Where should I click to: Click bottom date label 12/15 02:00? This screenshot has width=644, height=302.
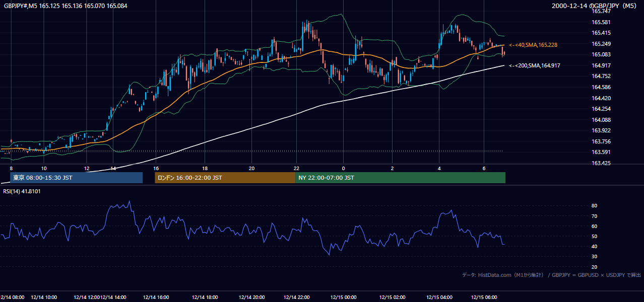[392, 297]
